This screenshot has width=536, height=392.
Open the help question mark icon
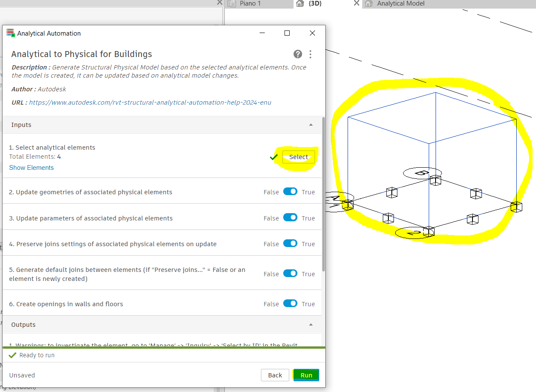coord(298,54)
